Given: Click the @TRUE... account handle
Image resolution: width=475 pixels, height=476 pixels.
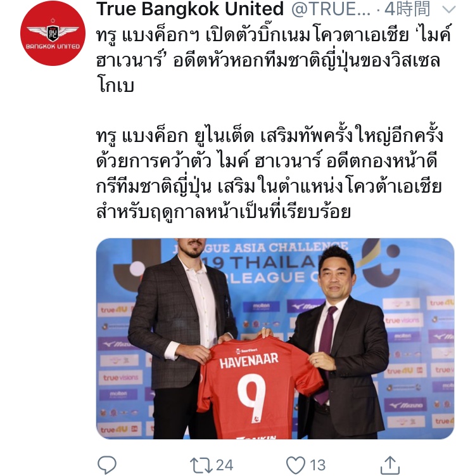Looking at the screenshot, I should 331,9.
